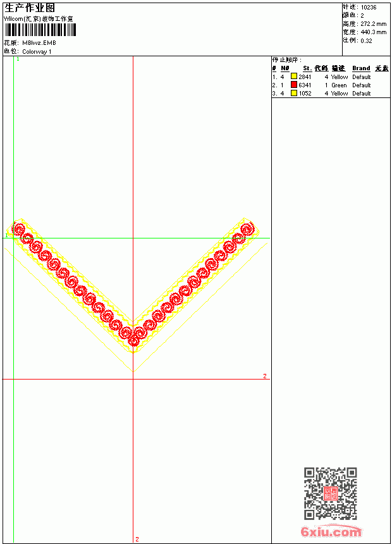
Task: Click the red marker 2 on horizontal line
Action: [265, 376]
